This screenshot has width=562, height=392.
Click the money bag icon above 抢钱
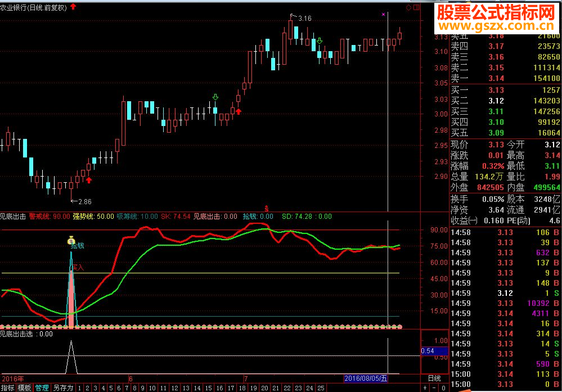[71, 241]
